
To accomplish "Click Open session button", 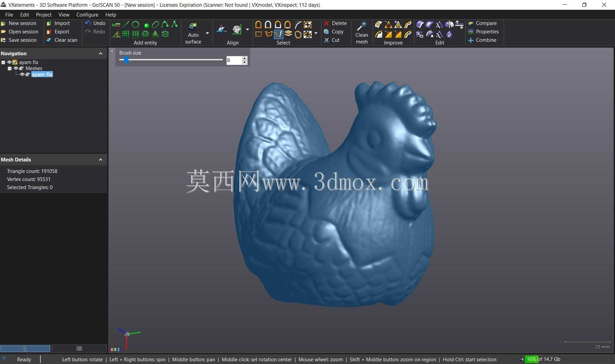I will click(x=20, y=32).
